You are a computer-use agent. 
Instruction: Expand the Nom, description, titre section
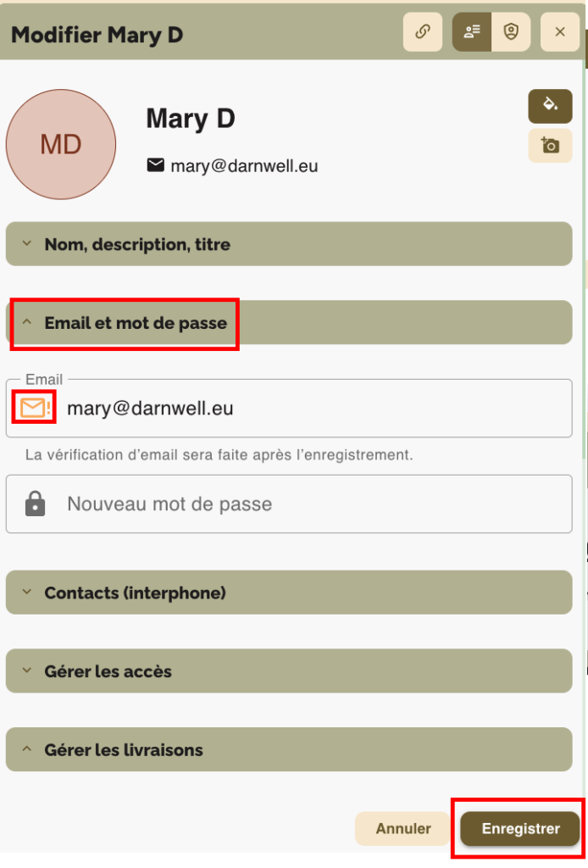289,244
